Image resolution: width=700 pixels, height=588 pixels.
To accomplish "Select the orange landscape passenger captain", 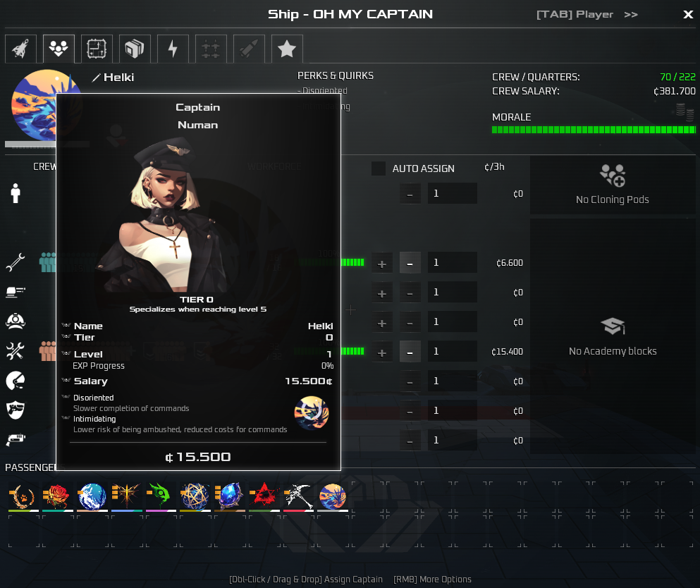I will pos(333,496).
